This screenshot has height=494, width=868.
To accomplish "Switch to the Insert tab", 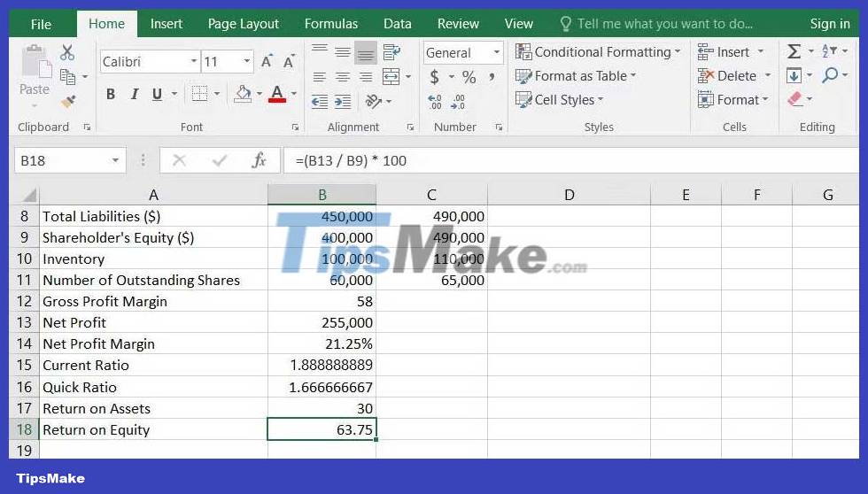I will 167,24.
